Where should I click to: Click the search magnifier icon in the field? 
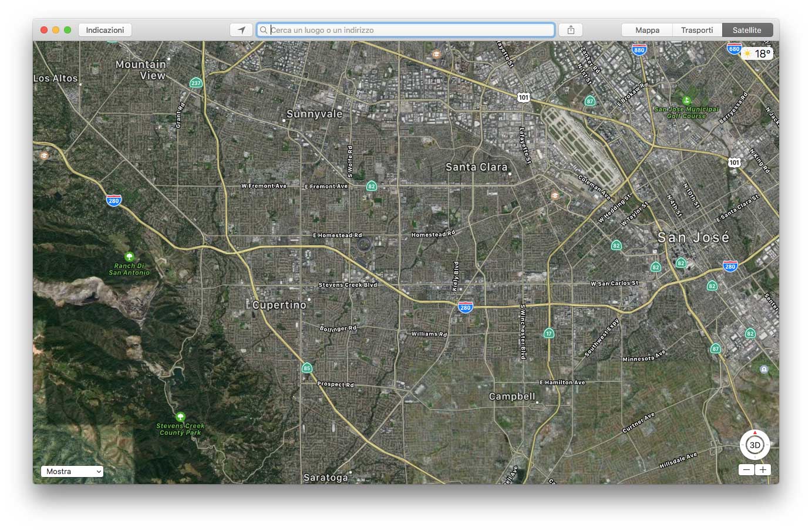coord(264,29)
